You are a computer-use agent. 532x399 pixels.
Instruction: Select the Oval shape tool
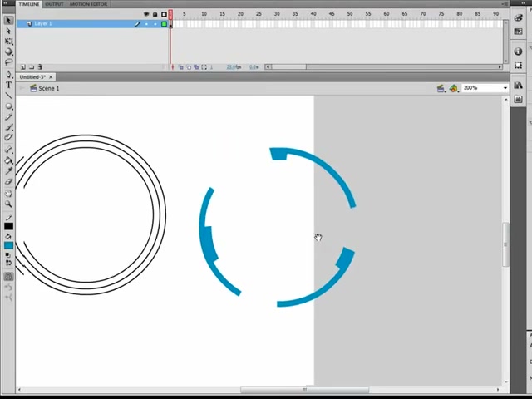pyautogui.click(x=8, y=106)
